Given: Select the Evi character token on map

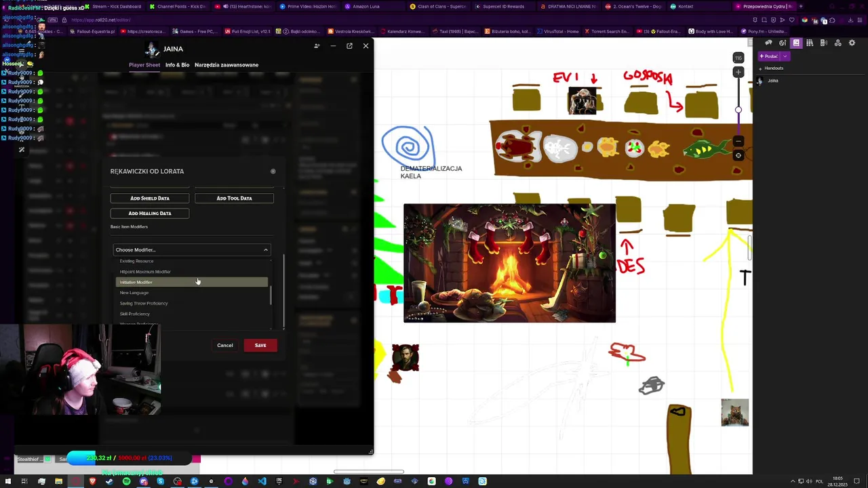Looking at the screenshot, I should coord(583,100).
